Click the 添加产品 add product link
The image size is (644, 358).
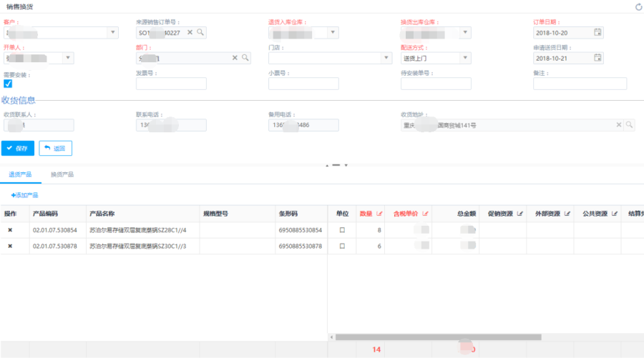(x=24, y=195)
